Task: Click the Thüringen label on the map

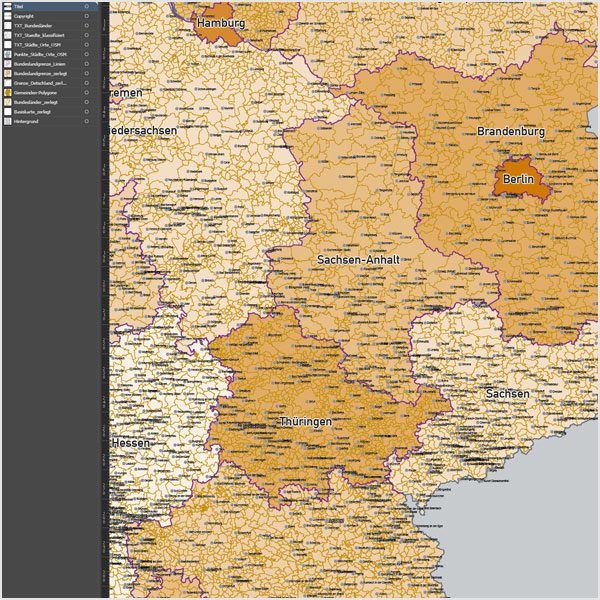Action: tap(305, 422)
